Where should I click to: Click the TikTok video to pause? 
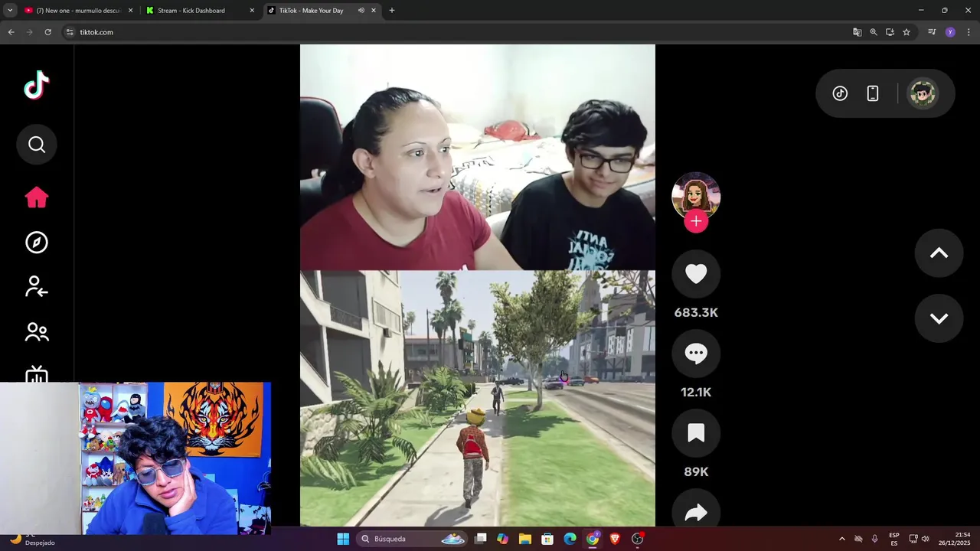pyautogui.click(x=478, y=285)
